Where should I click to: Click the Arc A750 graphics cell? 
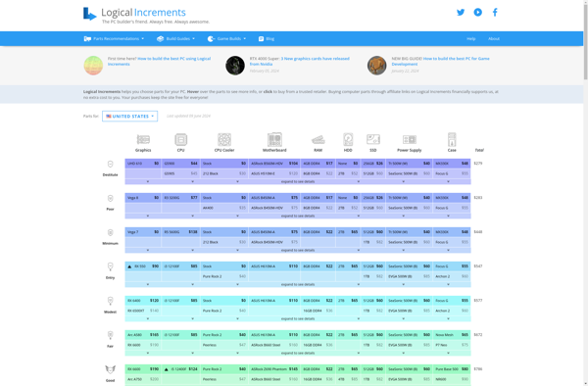point(143,379)
